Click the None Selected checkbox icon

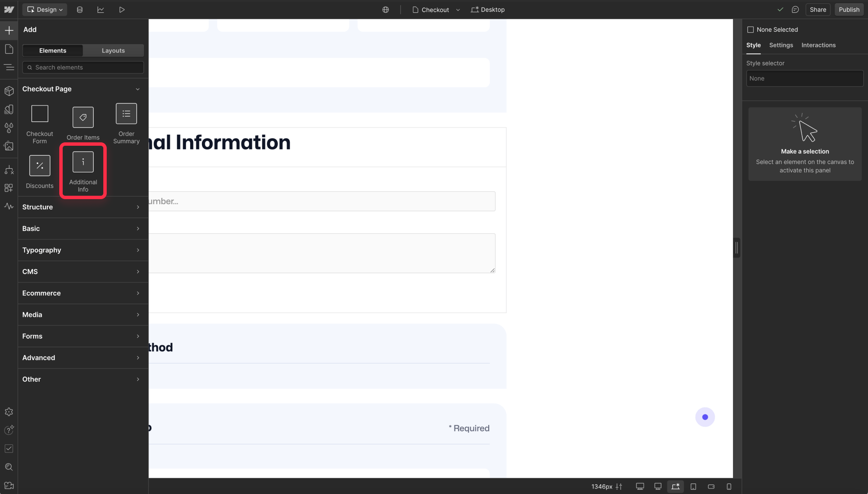click(x=750, y=30)
